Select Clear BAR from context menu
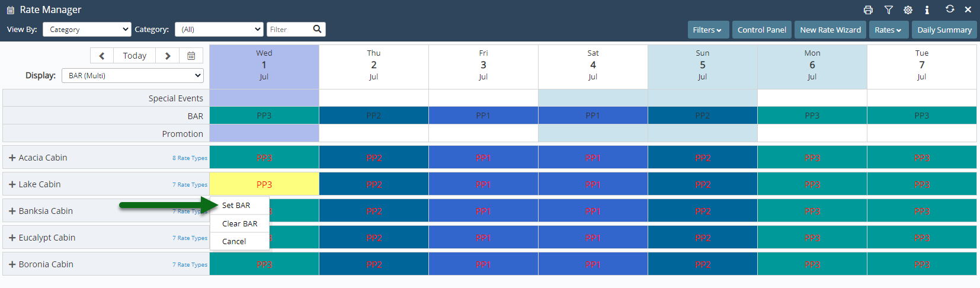Screen dimensions: 980x288 (x=239, y=223)
